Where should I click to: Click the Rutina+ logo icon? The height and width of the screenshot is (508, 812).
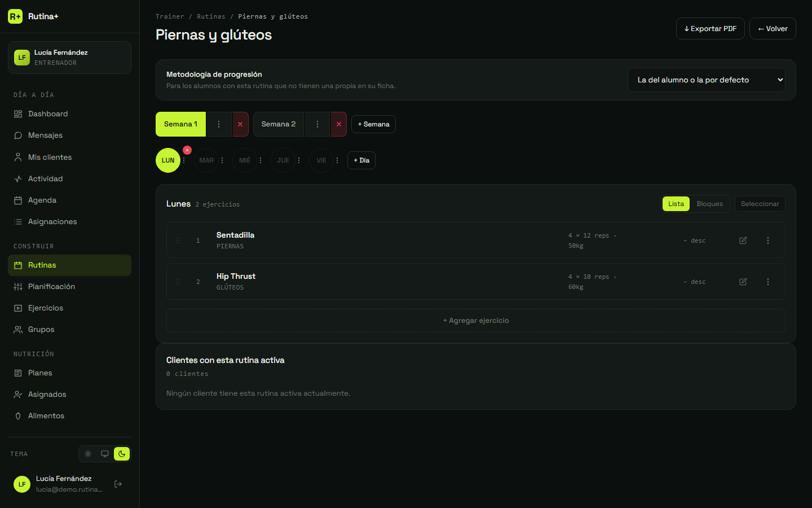coord(15,16)
